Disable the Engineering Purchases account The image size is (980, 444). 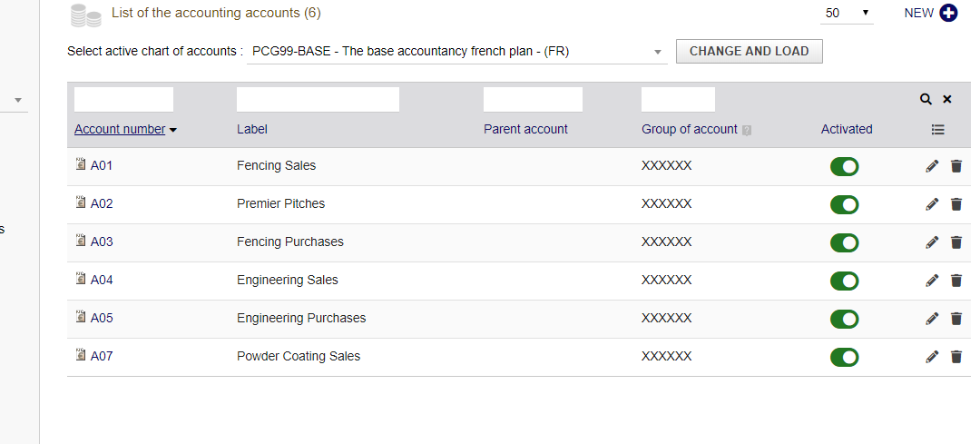coord(844,320)
